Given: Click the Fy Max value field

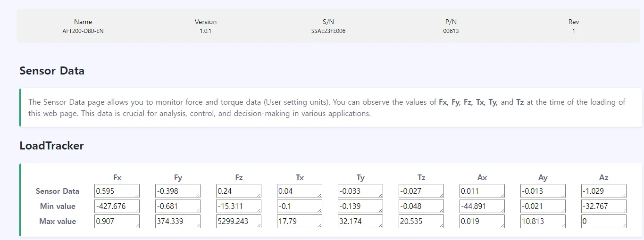Looking at the screenshot, I should tap(177, 221).
